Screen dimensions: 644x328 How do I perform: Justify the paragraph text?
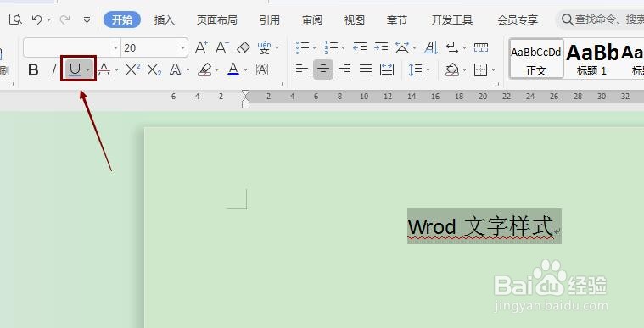coord(365,69)
